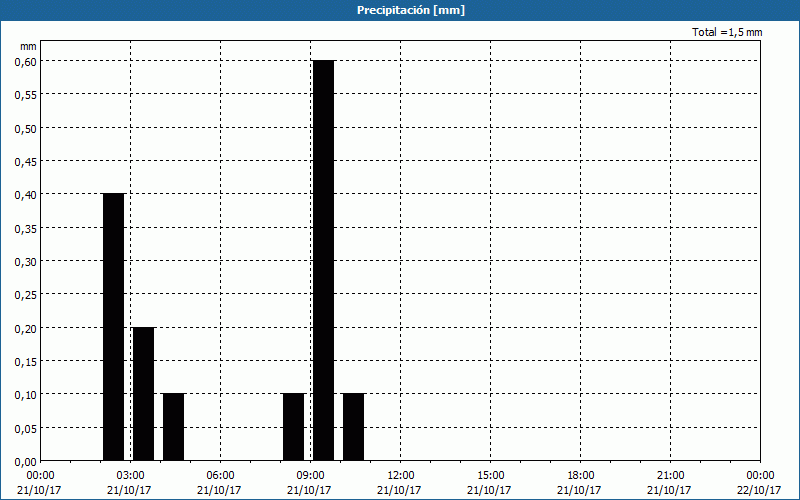Click the 0,25 y-axis label
This screenshot has height=500, width=800.
(26, 294)
